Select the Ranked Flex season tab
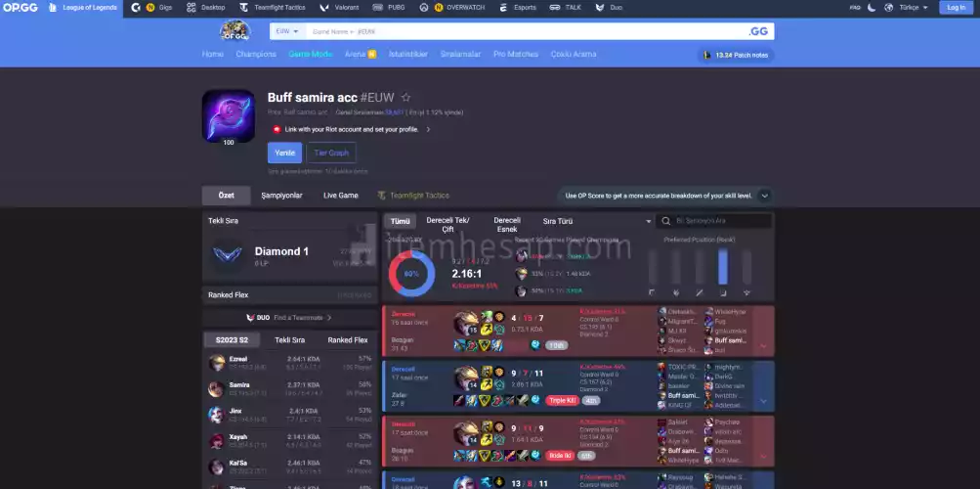This screenshot has height=489, width=980. click(347, 340)
